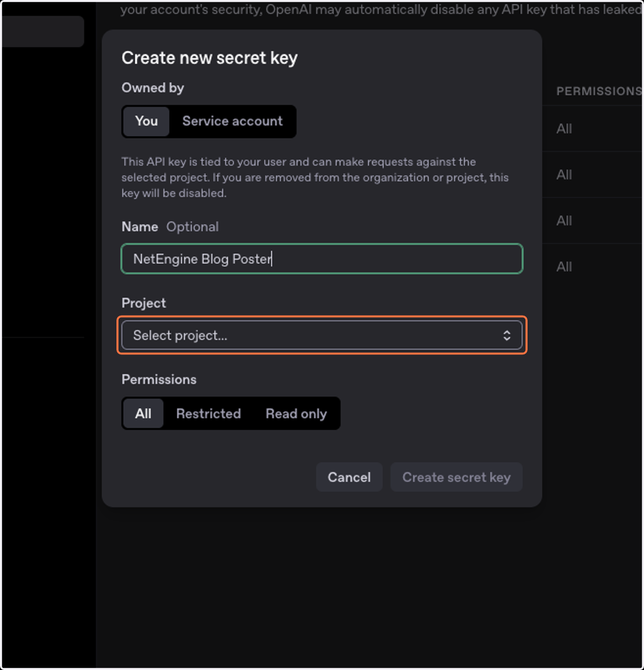Cancel the key creation dialog

tap(349, 477)
